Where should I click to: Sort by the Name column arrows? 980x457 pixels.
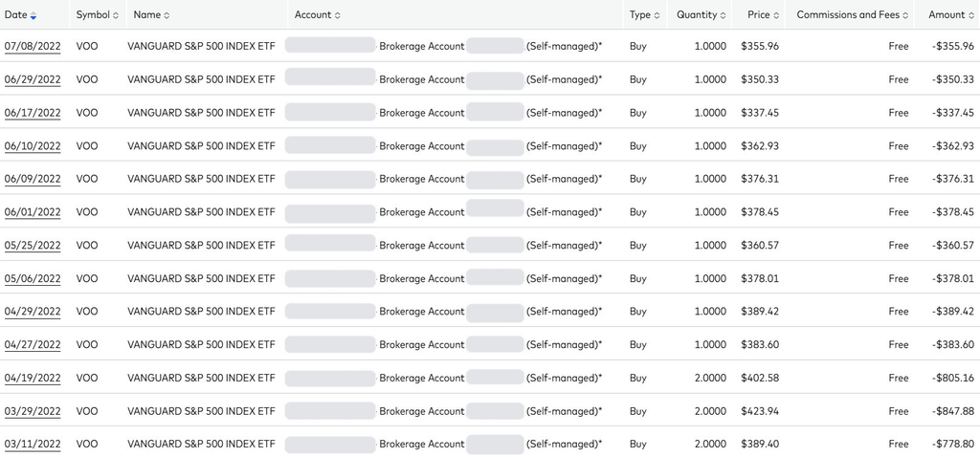[x=167, y=15]
